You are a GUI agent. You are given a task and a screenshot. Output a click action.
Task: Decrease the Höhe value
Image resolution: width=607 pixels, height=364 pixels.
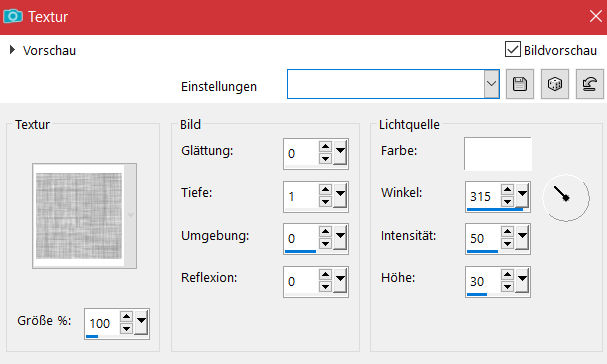pos(507,287)
